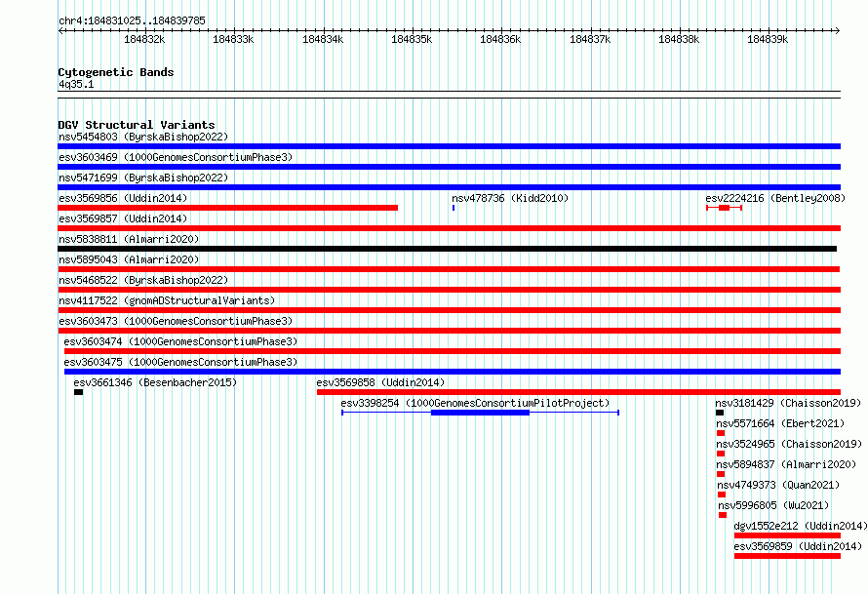Click esv3603474 (1000GenomesConsortiumPhase3) label
The width and height of the screenshot is (868, 594).
180,341
